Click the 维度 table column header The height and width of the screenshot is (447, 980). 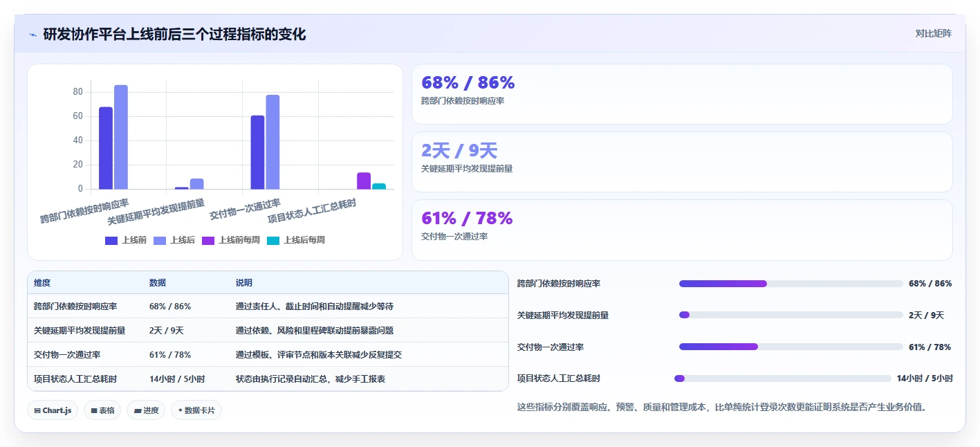click(x=42, y=283)
